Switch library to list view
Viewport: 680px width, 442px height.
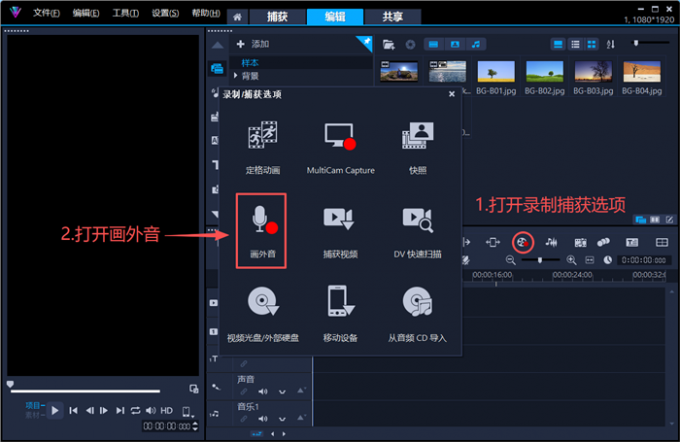(575, 44)
